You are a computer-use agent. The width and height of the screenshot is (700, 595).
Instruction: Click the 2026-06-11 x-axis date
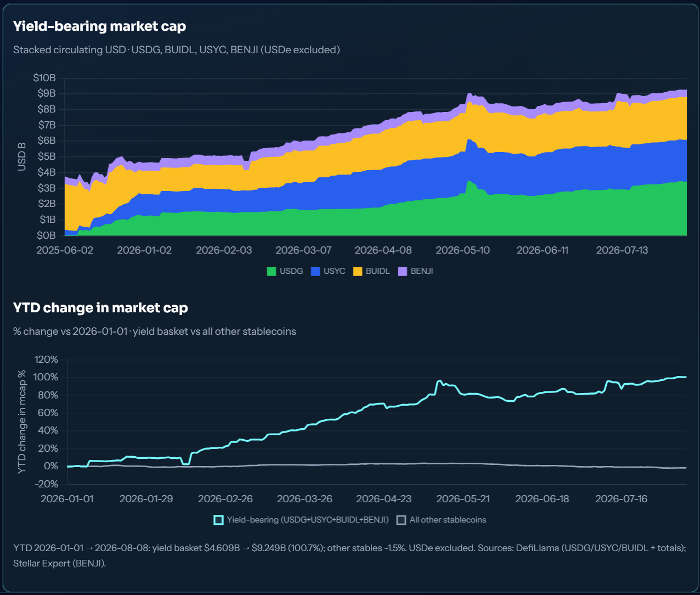click(543, 250)
